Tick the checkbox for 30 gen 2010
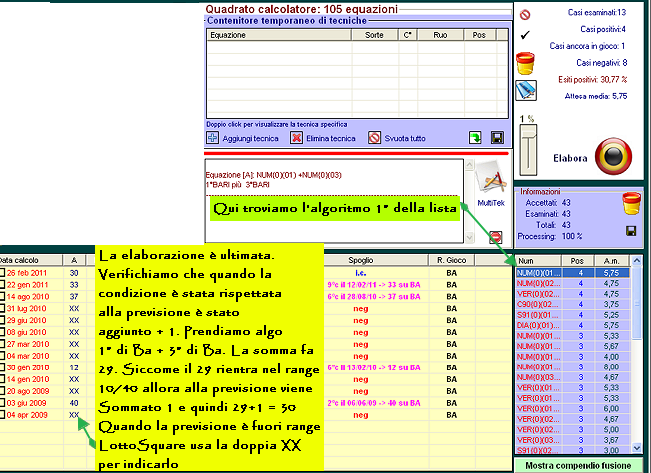 (2, 368)
